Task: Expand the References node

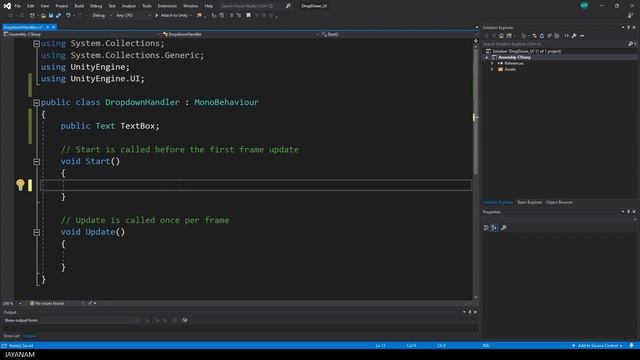Action: [x=492, y=63]
